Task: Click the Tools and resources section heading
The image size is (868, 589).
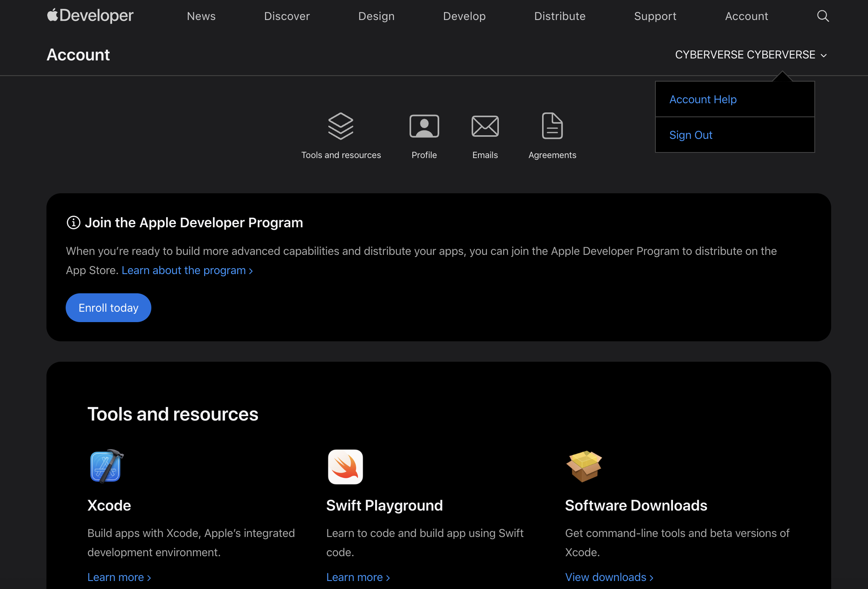Action: point(173,414)
